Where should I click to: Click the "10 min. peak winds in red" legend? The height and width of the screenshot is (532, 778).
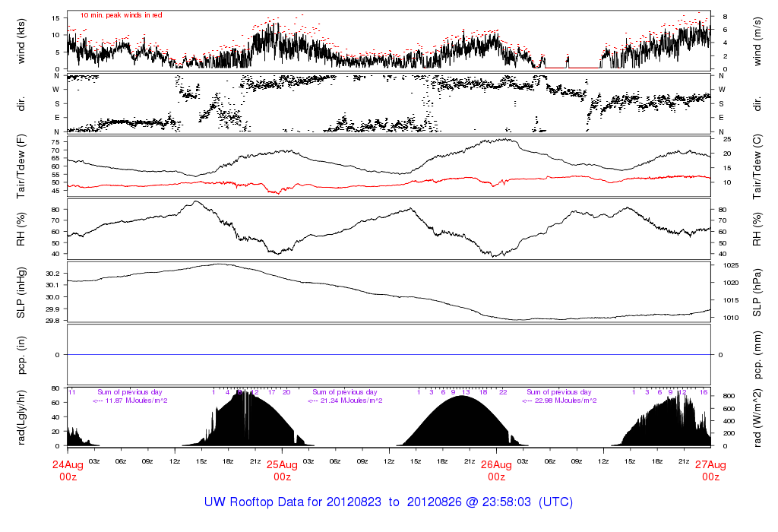tap(121, 15)
